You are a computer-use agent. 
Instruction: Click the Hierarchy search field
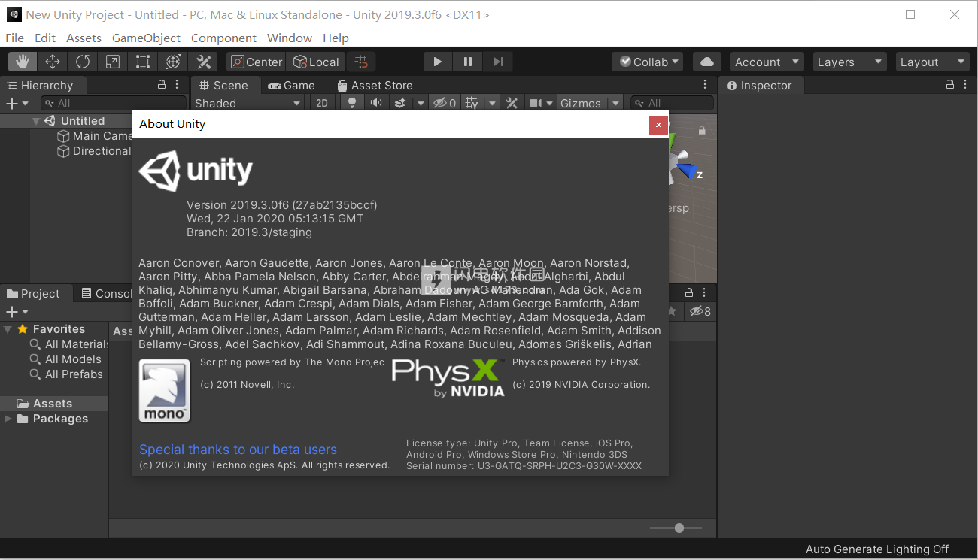coord(113,103)
